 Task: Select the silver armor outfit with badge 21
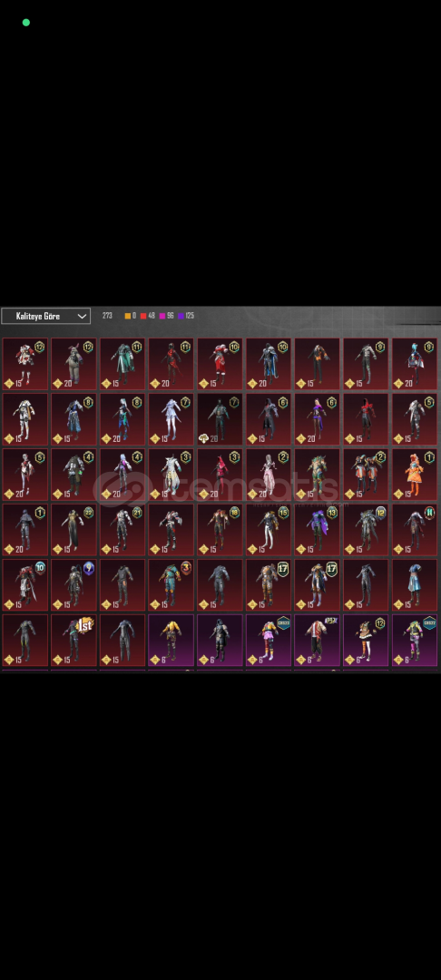[x=122, y=529]
